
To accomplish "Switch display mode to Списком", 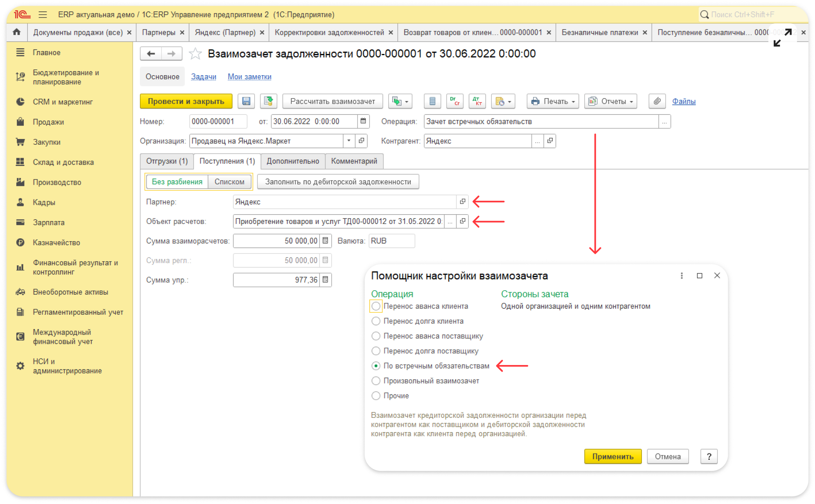I will (229, 182).
